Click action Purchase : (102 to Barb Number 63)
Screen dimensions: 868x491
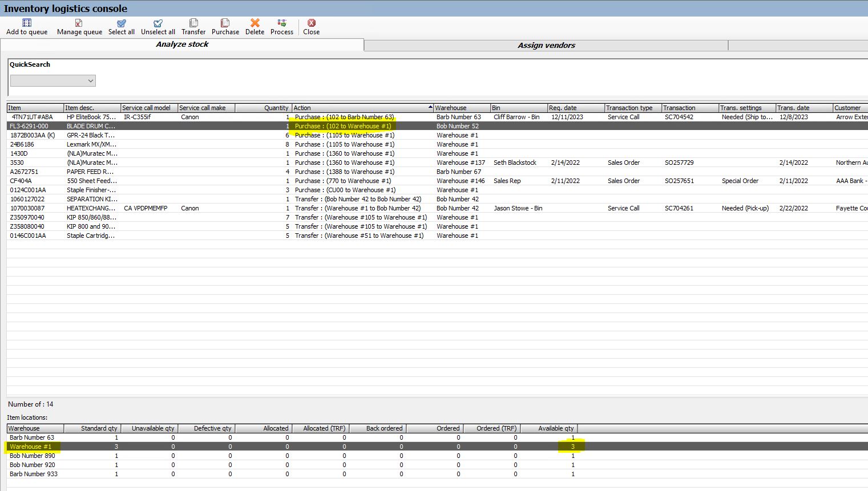pyautogui.click(x=344, y=117)
